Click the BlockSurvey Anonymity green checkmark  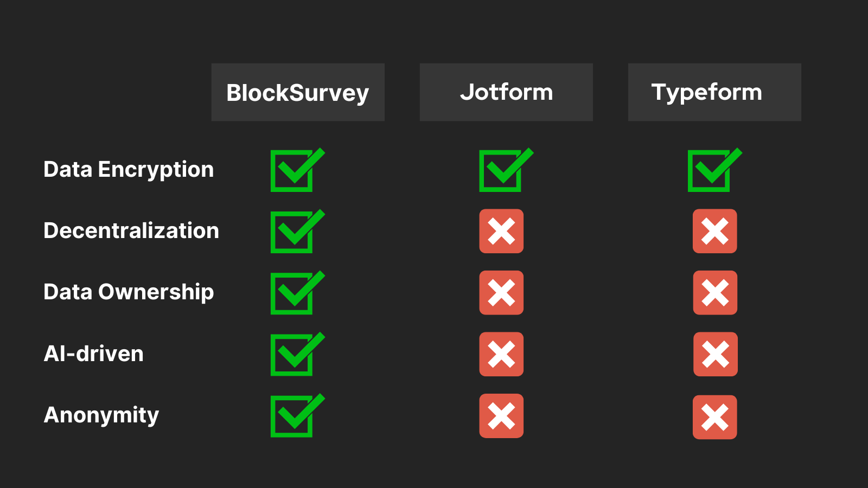click(x=297, y=415)
